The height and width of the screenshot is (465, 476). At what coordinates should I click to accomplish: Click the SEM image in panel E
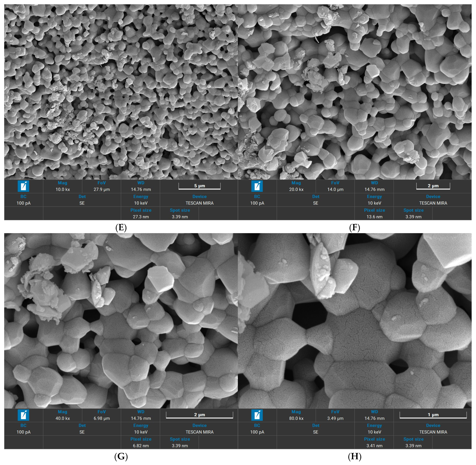(x=121, y=92)
